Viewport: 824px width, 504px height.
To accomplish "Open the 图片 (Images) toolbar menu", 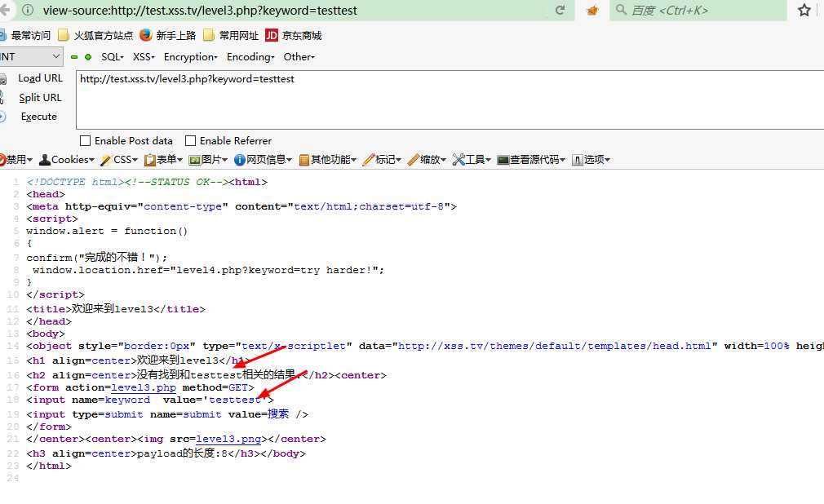I will click(x=208, y=159).
